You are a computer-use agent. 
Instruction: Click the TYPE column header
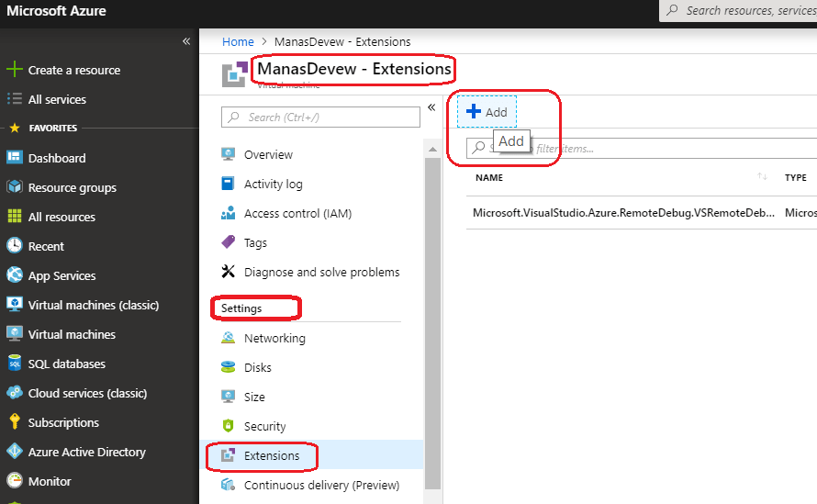coord(795,177)
